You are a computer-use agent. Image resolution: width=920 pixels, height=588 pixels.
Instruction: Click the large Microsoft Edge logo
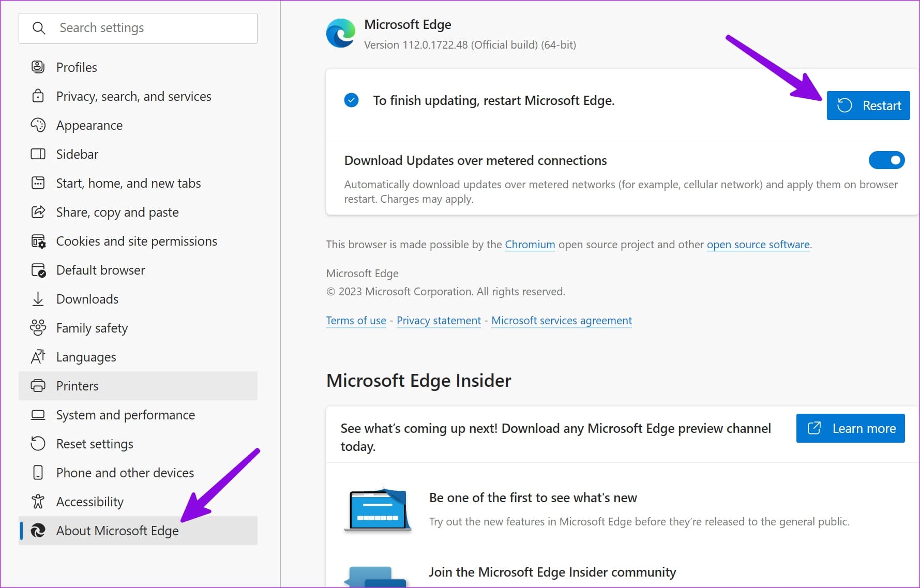[341, 33]
